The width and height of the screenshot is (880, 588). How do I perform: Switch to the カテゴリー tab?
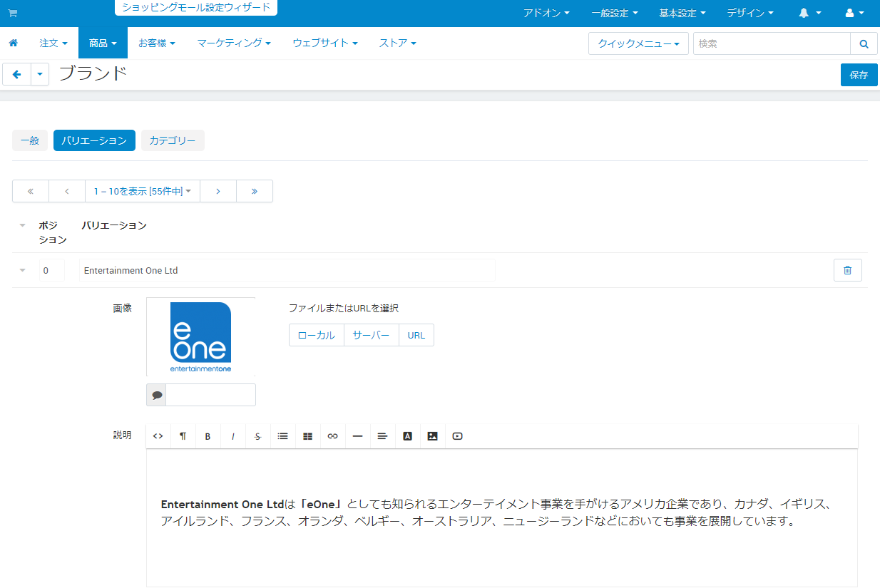pyautogui.click(x=173, y=140)
